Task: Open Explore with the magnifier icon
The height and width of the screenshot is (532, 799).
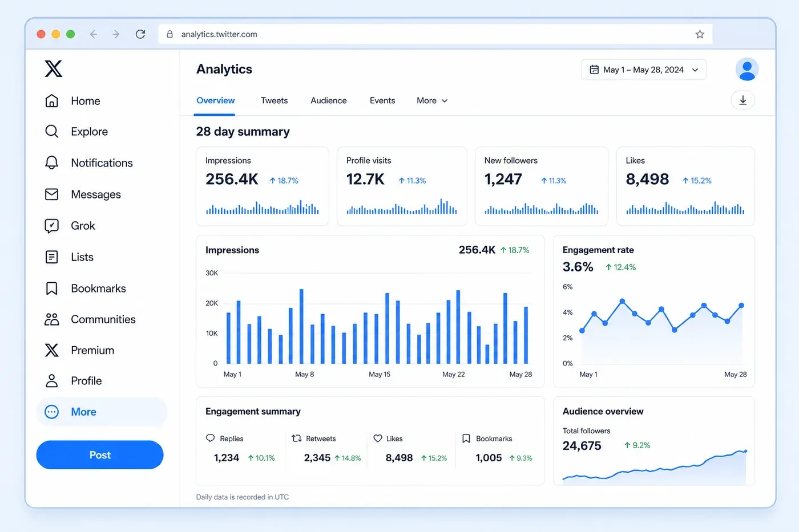Action: pos(51,132)
